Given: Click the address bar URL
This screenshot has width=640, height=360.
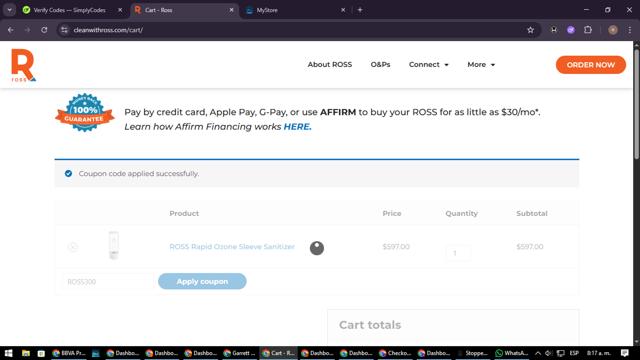Looking at the screenshot, I should pos(108,30).
